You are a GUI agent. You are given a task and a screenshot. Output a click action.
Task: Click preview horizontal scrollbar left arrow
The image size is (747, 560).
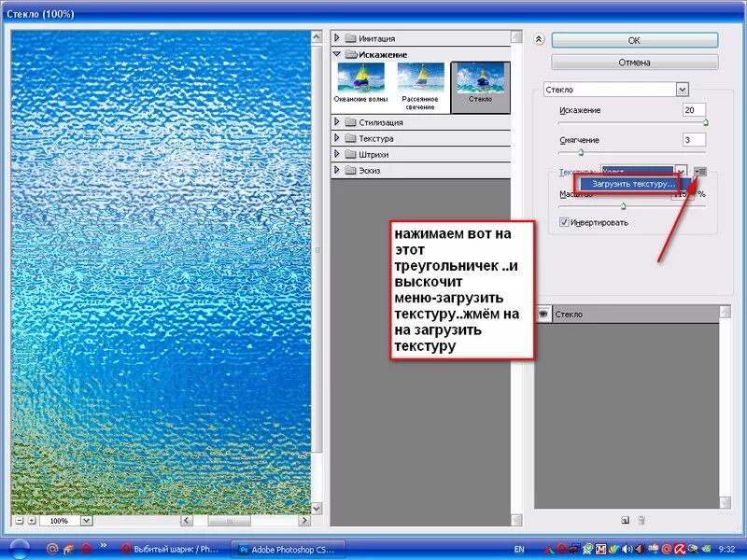click(186, 521)
